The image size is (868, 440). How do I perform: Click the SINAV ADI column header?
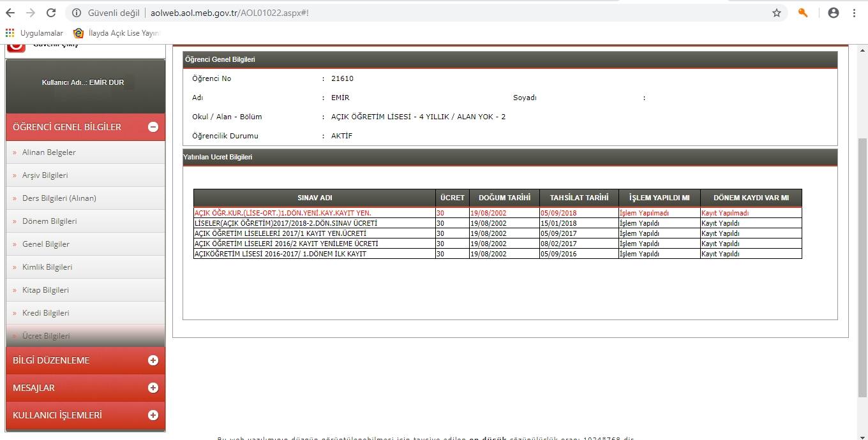315,198
